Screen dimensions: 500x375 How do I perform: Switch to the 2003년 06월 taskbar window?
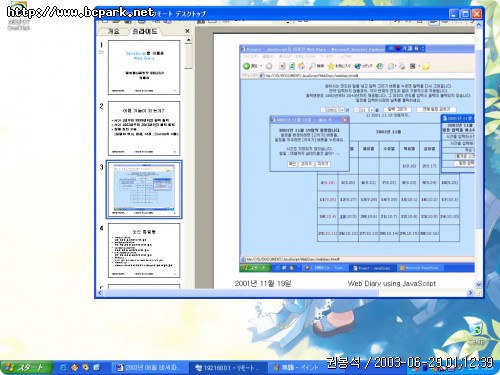click(149, 368)
